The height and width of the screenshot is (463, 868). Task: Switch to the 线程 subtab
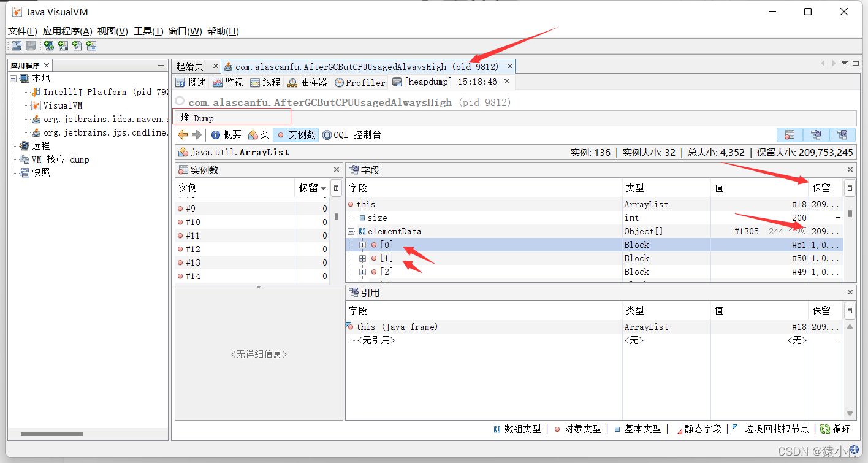click(x=265, y=82)
